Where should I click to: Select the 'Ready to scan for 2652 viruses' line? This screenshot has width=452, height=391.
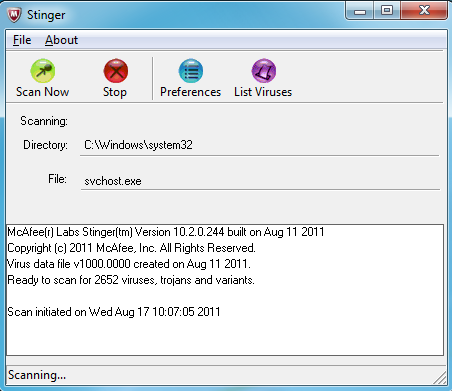(x=131, y=280)
